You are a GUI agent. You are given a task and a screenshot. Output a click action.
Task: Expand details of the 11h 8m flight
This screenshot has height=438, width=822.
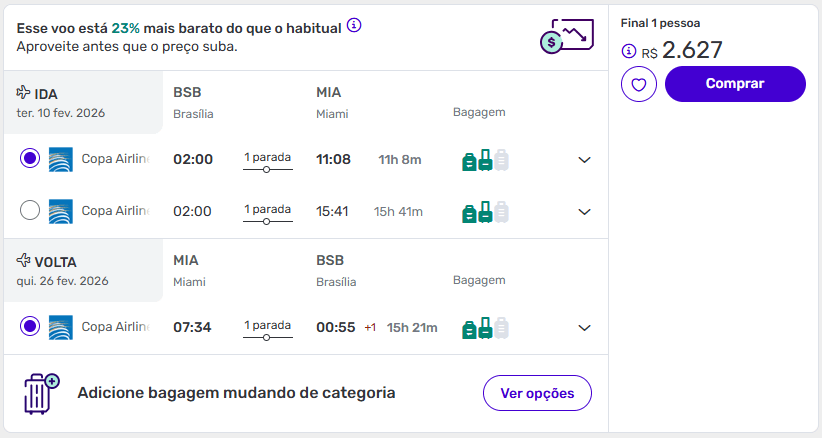tap(585, 160)
